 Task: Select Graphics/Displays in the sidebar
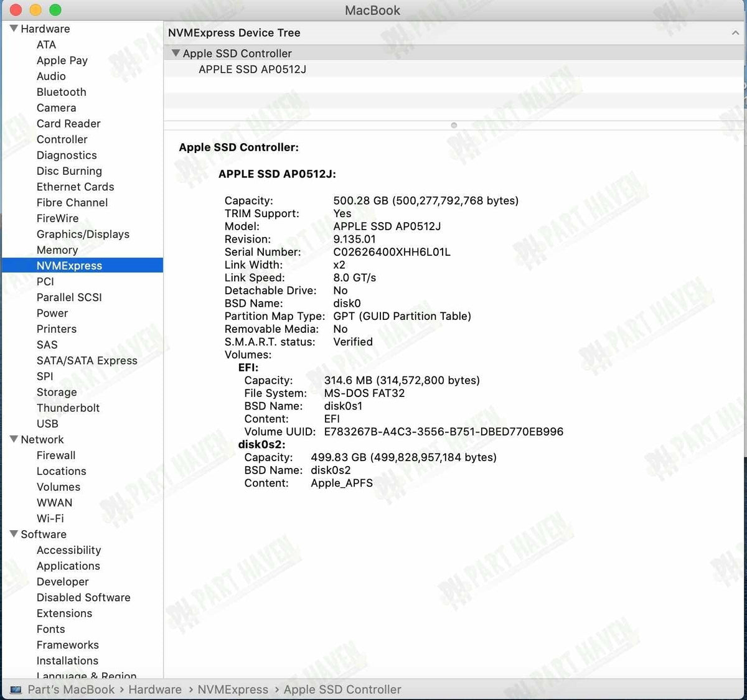pyautogui.click(x=83, y=235)
